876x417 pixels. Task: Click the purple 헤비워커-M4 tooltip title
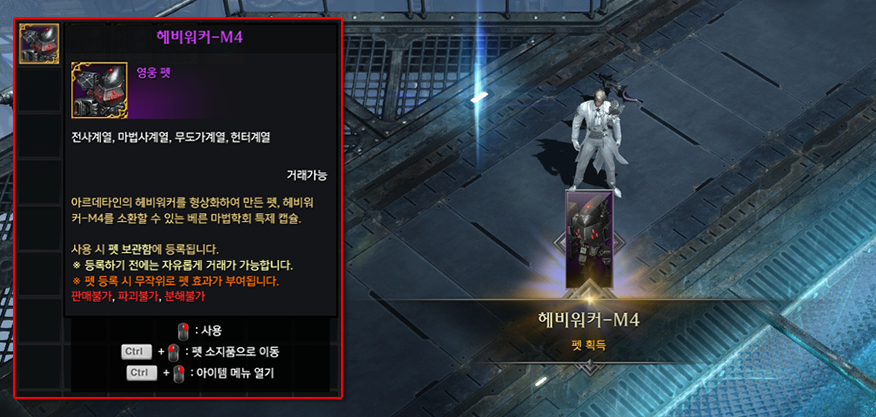(x=201, y=38)
